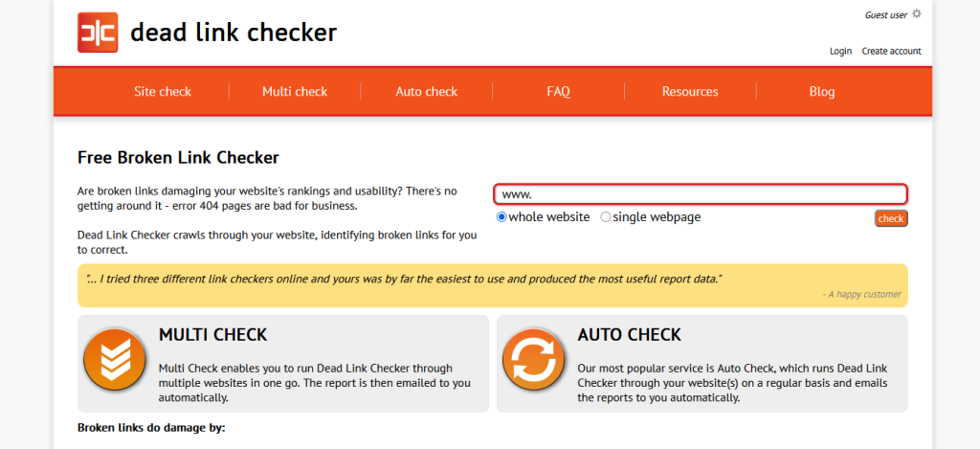
Task: Click the Auto Check description paragraph
Action: tap(732, 383)
